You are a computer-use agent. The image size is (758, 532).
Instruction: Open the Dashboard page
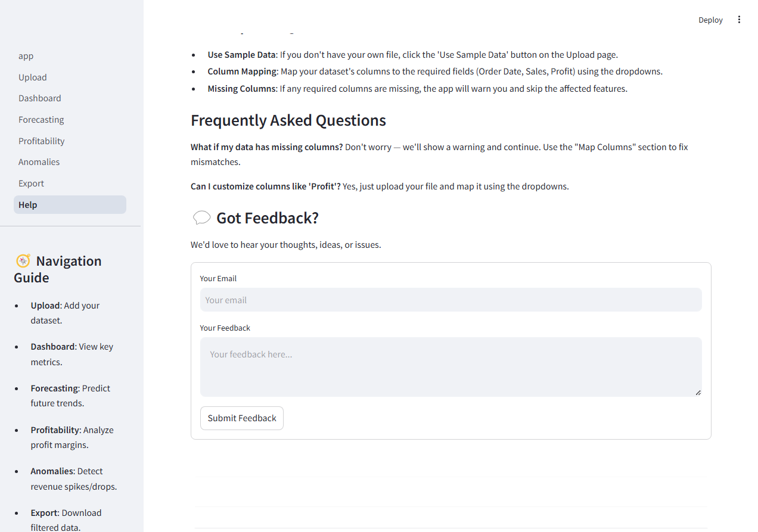[39, 98]
